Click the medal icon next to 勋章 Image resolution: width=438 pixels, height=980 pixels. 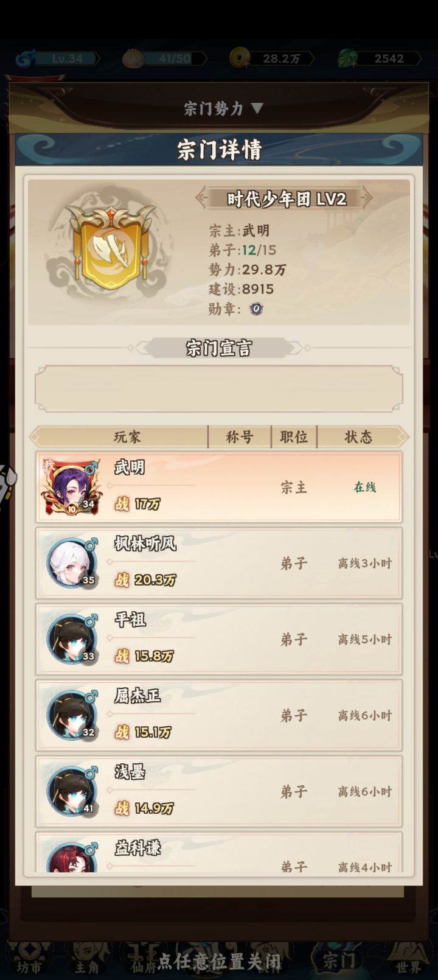256,309
